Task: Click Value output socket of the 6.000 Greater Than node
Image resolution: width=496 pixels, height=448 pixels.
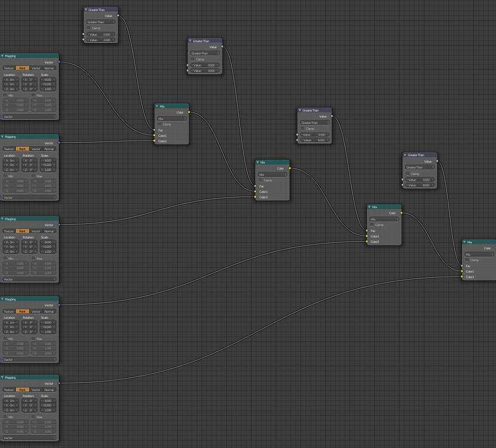Action: tap(332, 116)
